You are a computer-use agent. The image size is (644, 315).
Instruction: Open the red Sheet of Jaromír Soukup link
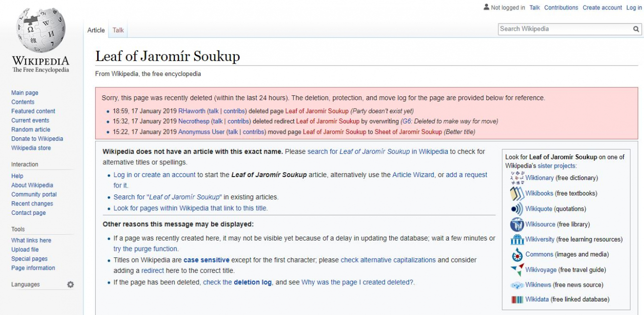pos(408,132)
